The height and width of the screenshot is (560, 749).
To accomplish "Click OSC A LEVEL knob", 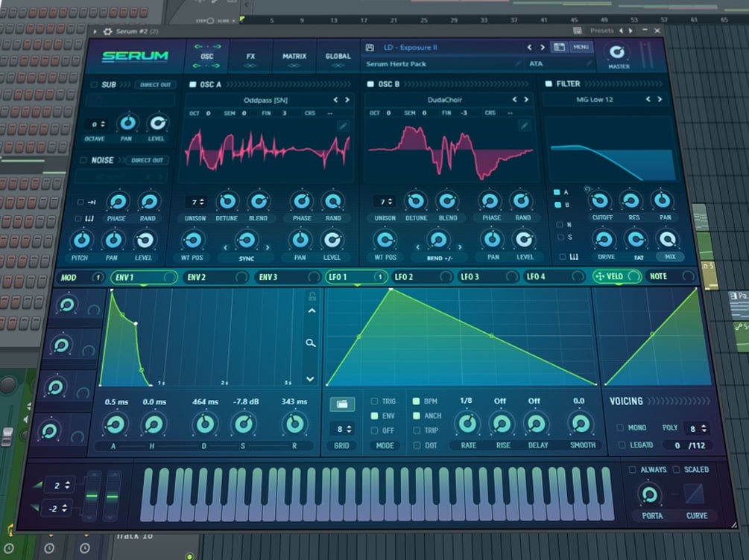I will click(x=332, y=240).
